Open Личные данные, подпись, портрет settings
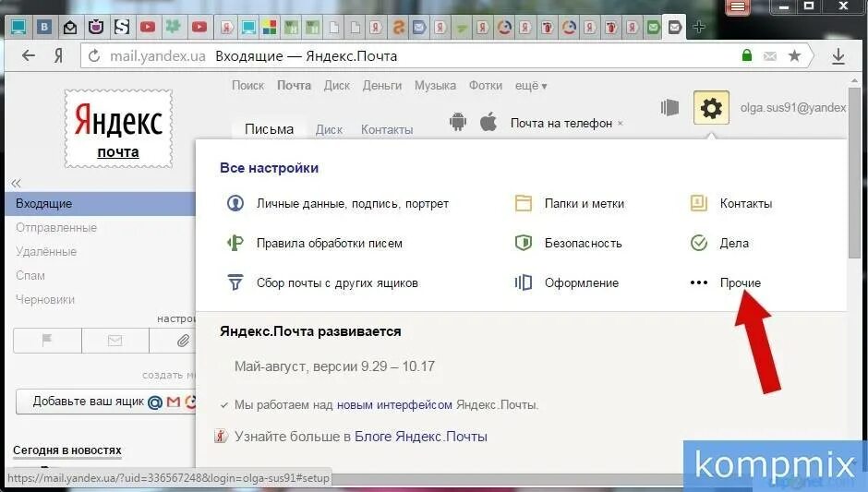 [352, 204]
